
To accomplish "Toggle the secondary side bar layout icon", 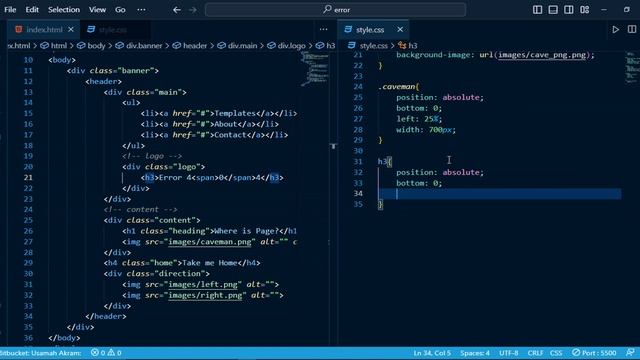I will 568,9.
